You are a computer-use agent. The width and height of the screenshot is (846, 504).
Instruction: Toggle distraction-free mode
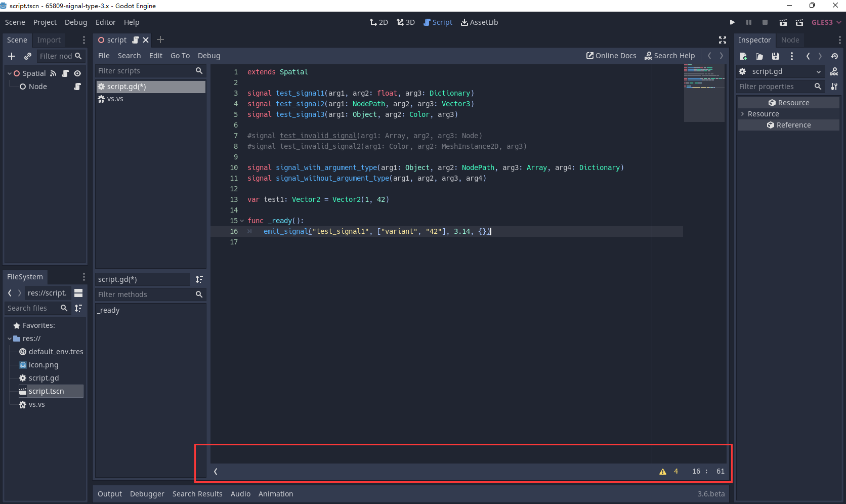tap(723, 40)
